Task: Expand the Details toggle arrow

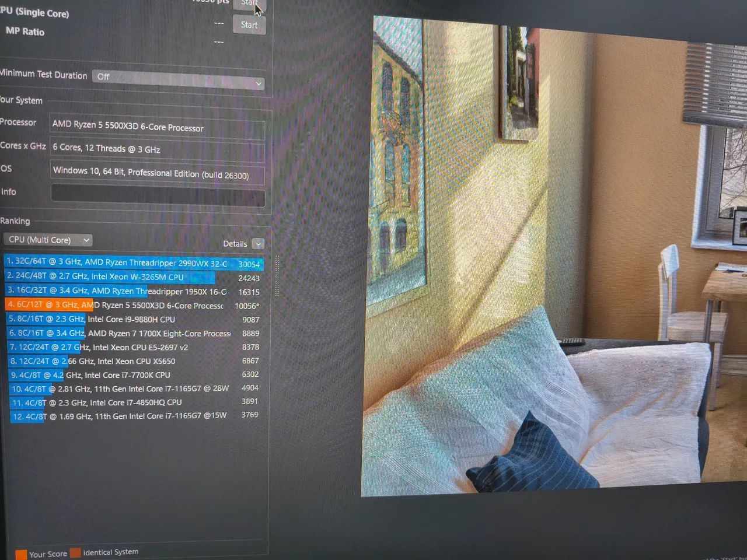Action: 258,244
